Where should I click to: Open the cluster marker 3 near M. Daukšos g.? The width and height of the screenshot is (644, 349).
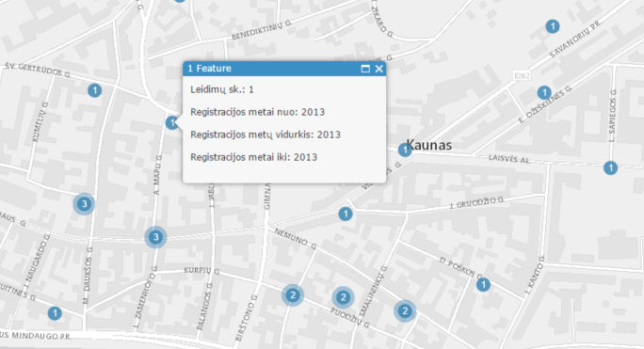(x=84, y=203)
